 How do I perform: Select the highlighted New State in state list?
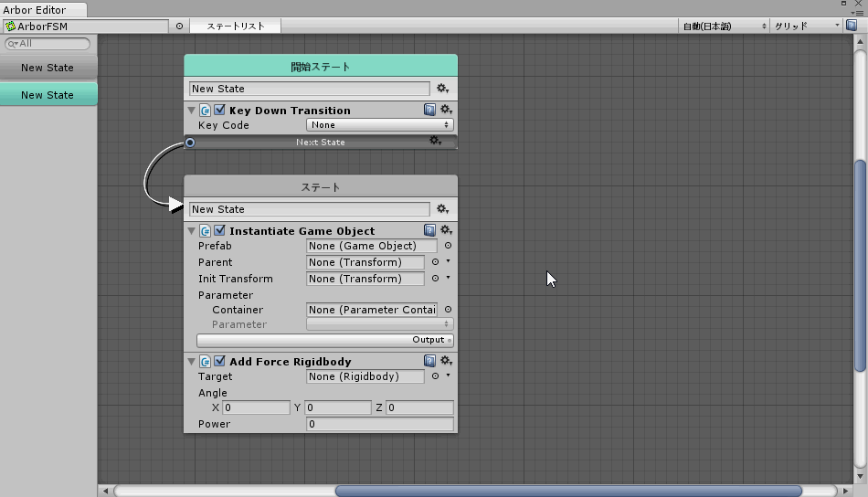pyautogui.click(x=48, y=95)
